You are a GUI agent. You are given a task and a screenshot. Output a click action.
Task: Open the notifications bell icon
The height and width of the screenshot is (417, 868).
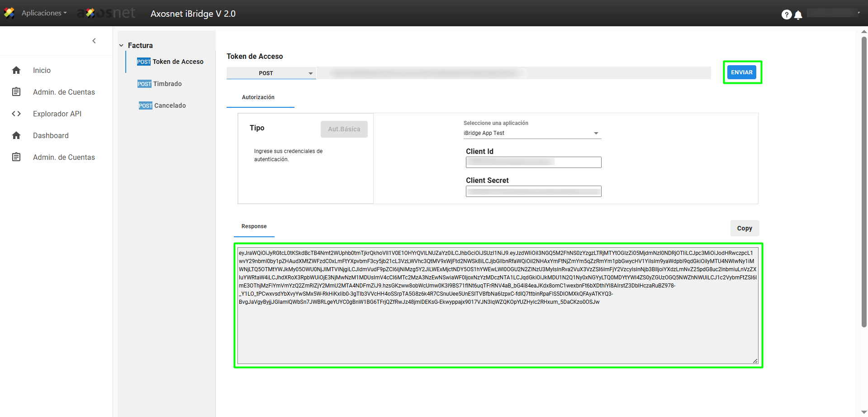tap(798, 15)
